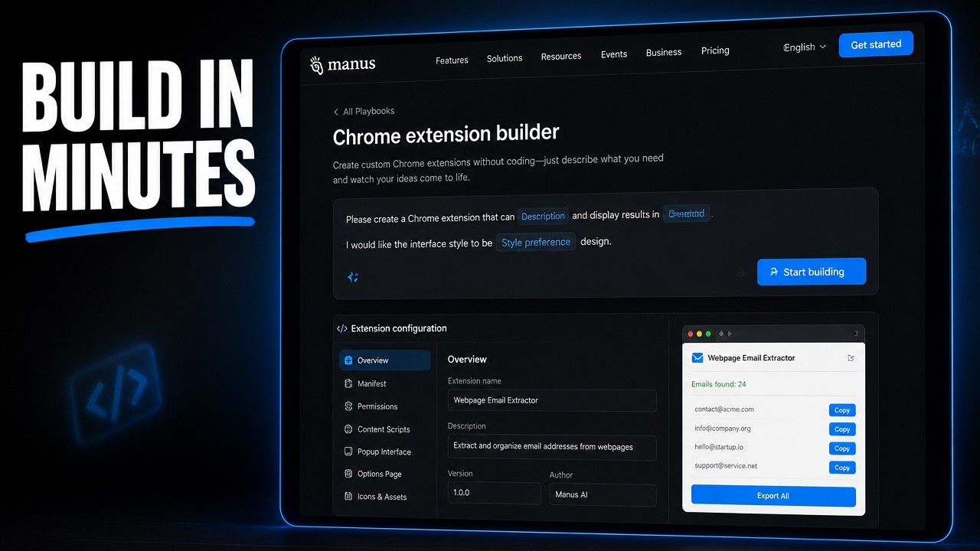980x551 pixels.
Task: Click the red preview window dot
Action: coord(690,334)
